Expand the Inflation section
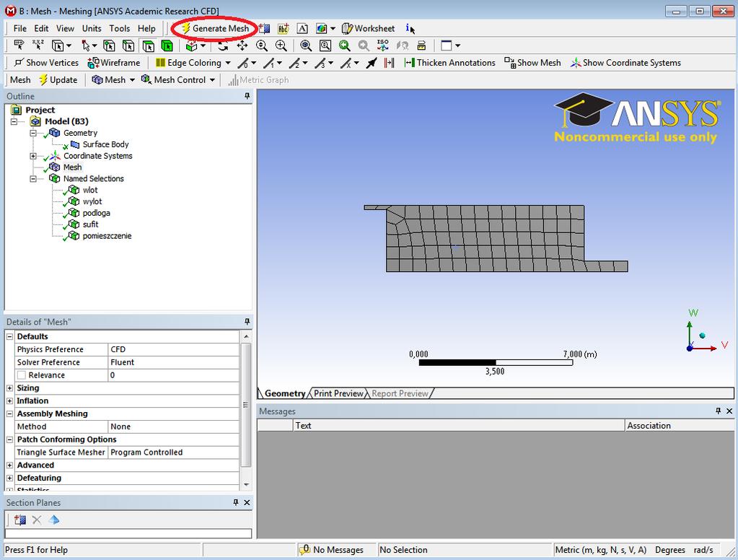 click(x=9, y=401)
